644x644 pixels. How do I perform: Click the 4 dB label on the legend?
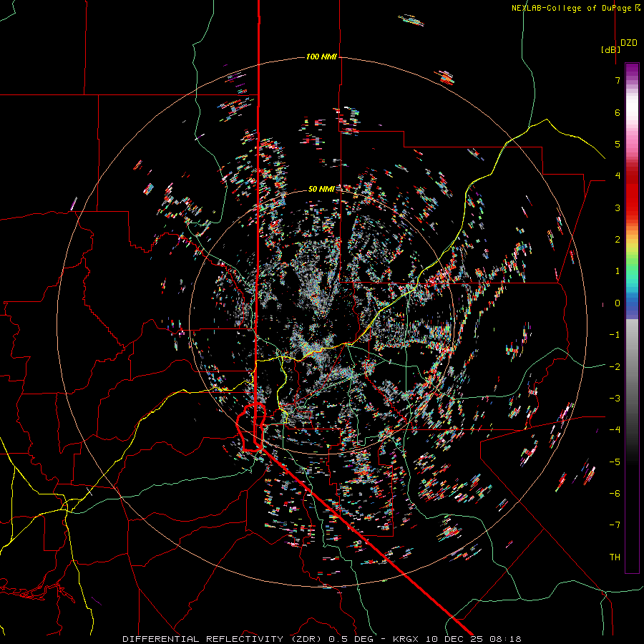pos(618,175)
